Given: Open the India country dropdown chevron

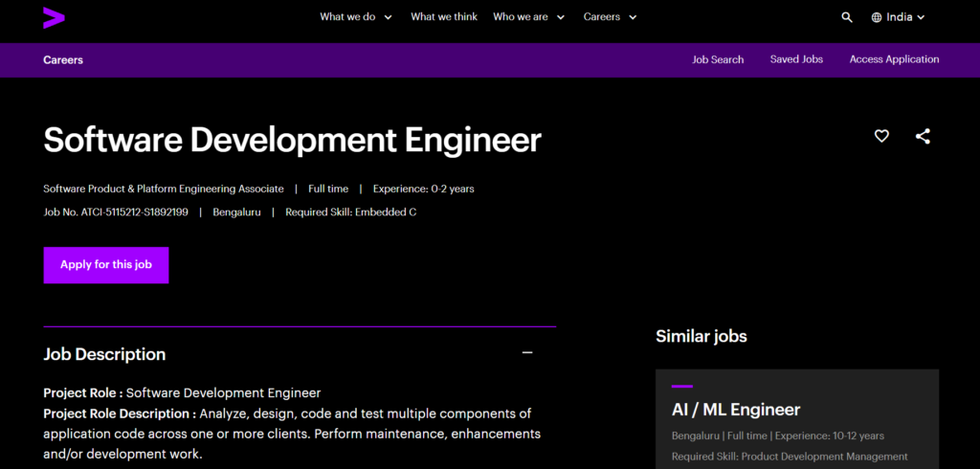Looking at the screenshot, I should point(921,17).
